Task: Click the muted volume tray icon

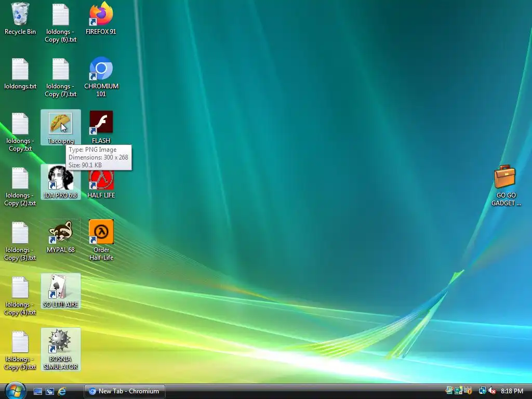Action: 491,391
